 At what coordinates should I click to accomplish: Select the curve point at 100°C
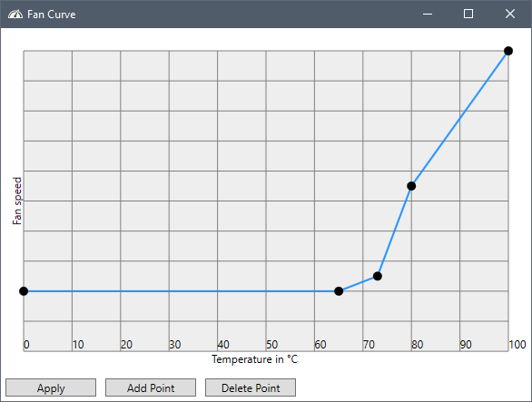[508, 51]
